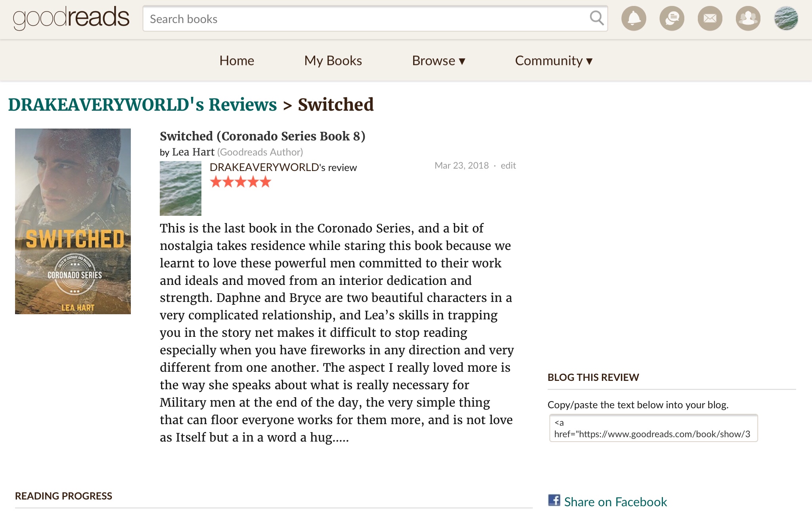Viewport: 812px width, 513px height.
Task: Expand the Community dropdown menu
Action: (x=553, y=61)
